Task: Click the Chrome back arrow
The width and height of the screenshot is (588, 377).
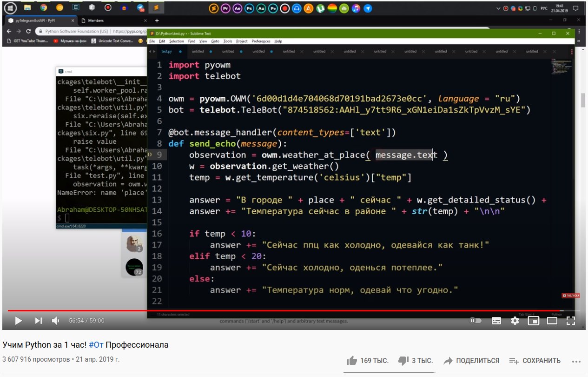Action: 9,31
